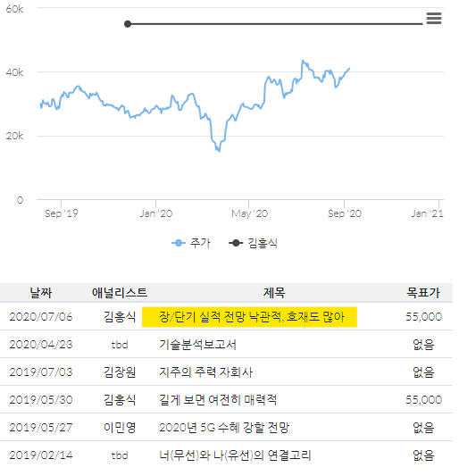Click the 60k y-axis label
Screen dimensions: 459x476
(x=14, y=9)
